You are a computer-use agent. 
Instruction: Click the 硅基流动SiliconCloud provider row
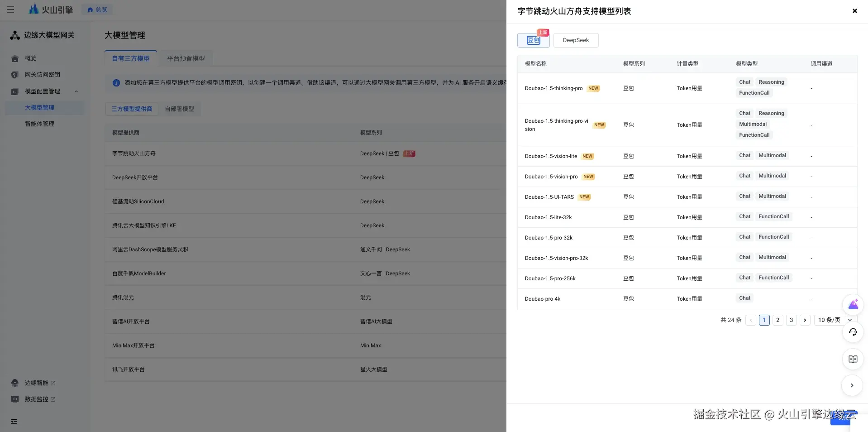(x=305, y=202)
